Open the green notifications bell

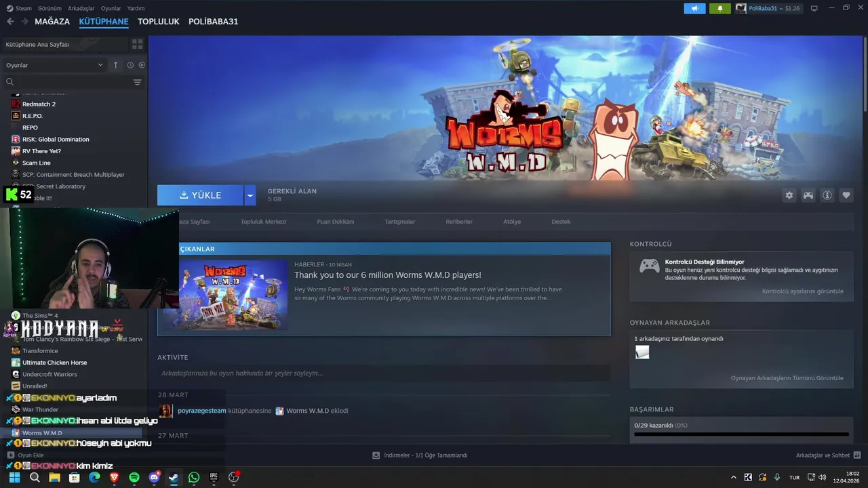(719, 8)
